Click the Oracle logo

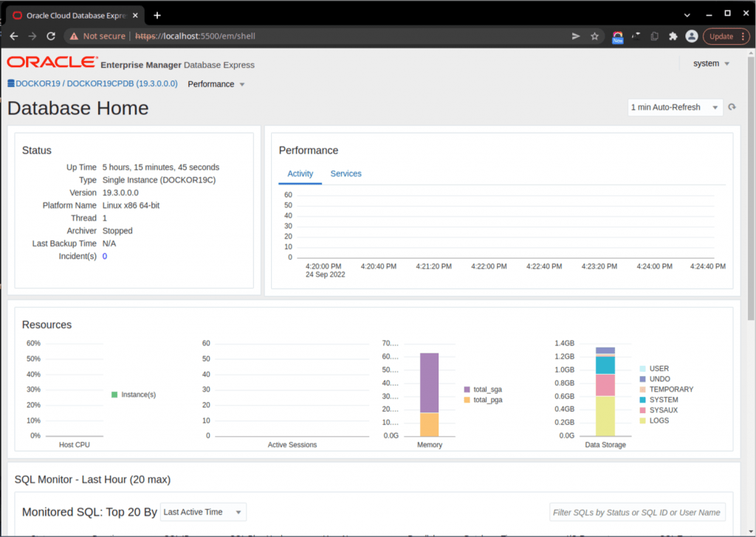[x=52, y=62]
